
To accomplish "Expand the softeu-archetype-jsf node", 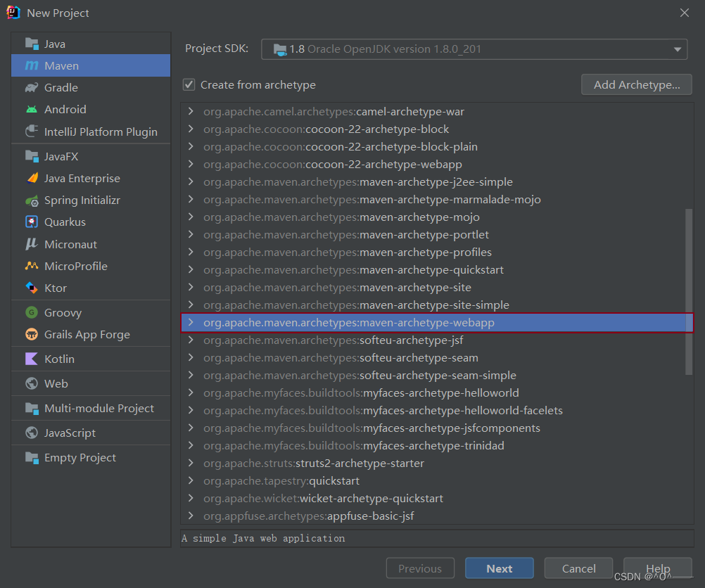I will 191,340.
